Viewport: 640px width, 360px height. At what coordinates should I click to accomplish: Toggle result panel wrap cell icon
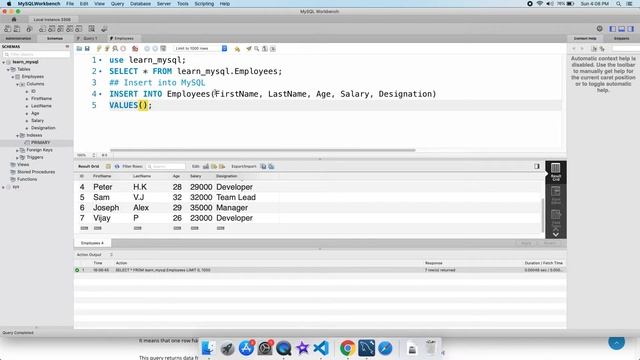click(537, 166)
